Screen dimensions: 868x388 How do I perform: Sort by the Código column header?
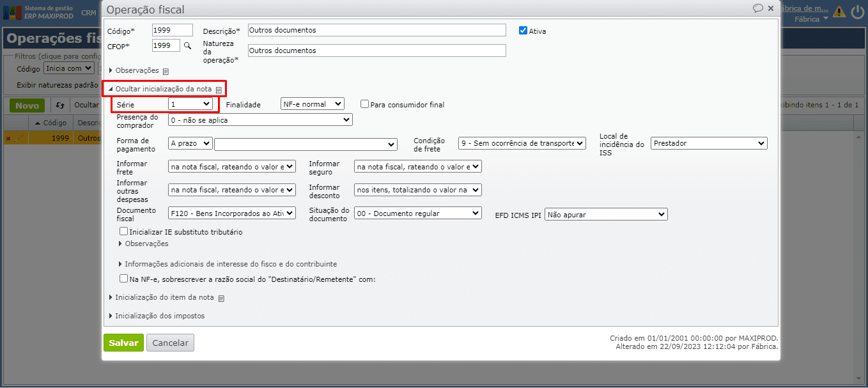click(50, 122)
